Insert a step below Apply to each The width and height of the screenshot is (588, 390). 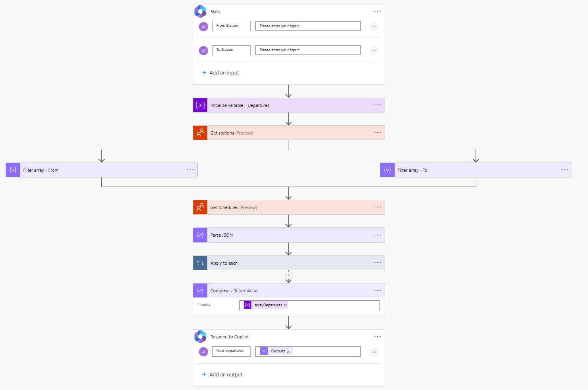(x=289, y=275)
